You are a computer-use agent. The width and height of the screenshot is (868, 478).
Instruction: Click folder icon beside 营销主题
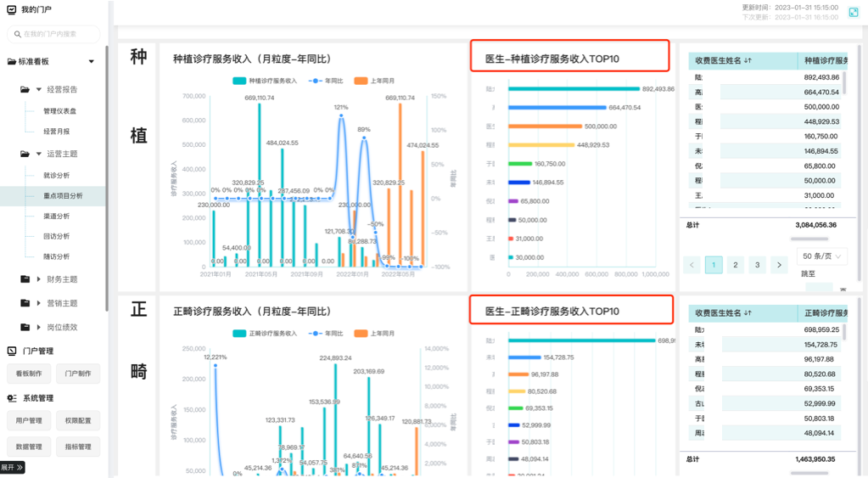(x=25, y=303)
